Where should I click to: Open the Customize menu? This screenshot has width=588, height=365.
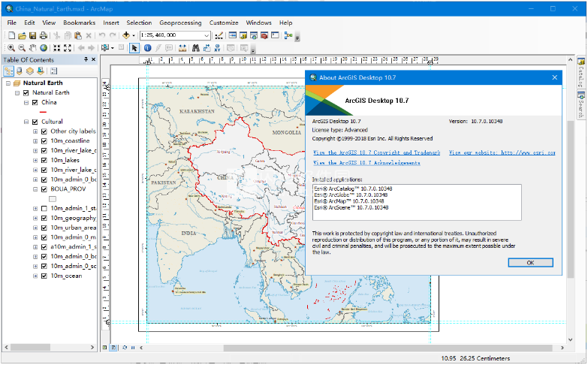click(224, 23)
